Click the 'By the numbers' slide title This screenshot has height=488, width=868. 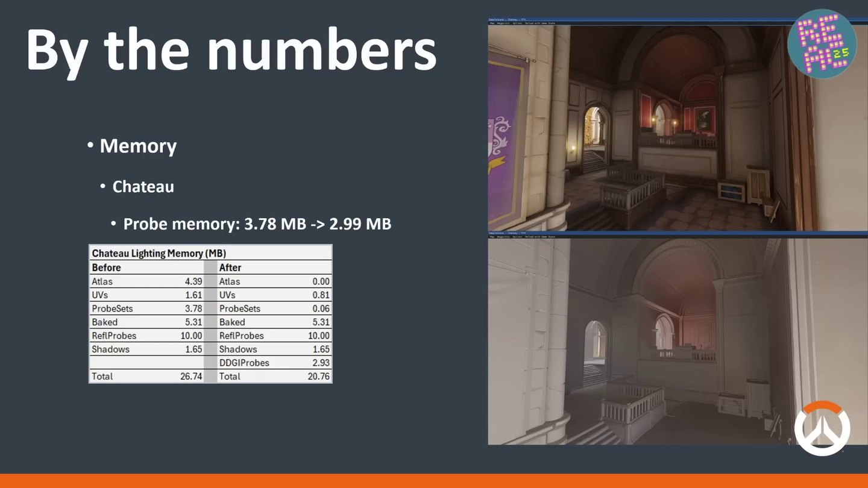click(x=231, y=52)
